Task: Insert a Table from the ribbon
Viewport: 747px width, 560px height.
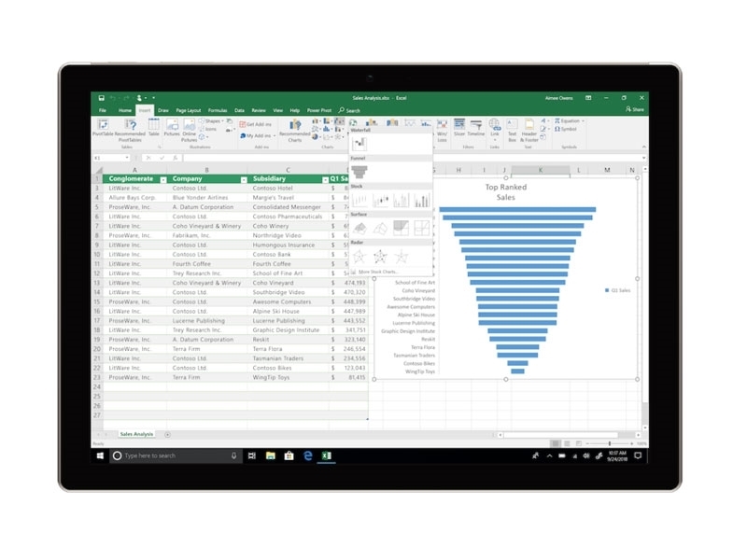Action: (153, 128)
